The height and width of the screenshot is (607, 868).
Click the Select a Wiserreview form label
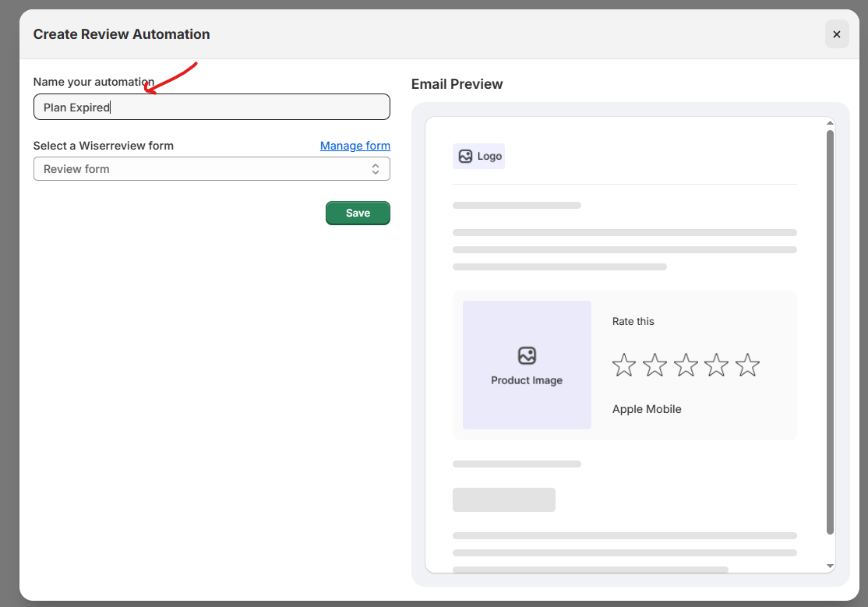tap(103, 146)
